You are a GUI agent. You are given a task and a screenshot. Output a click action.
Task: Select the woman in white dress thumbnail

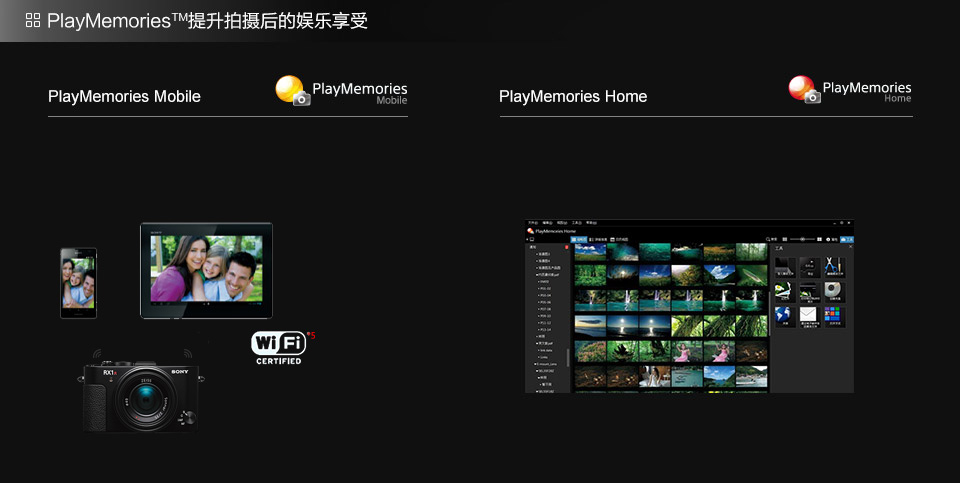click(654, 376)
